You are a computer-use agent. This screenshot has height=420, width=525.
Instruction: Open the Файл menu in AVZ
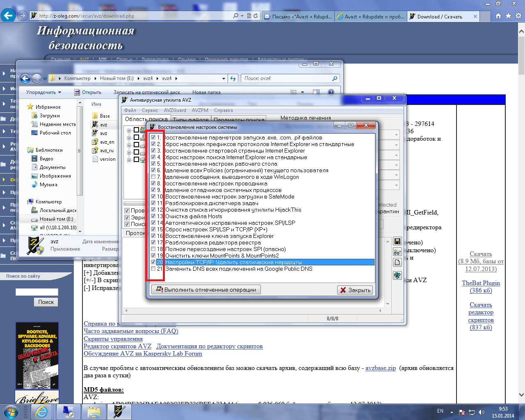point(130,110)
